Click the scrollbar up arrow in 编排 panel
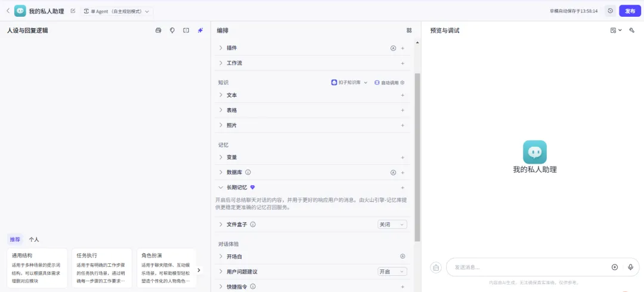The image size is (644, 292). point(417,42)
